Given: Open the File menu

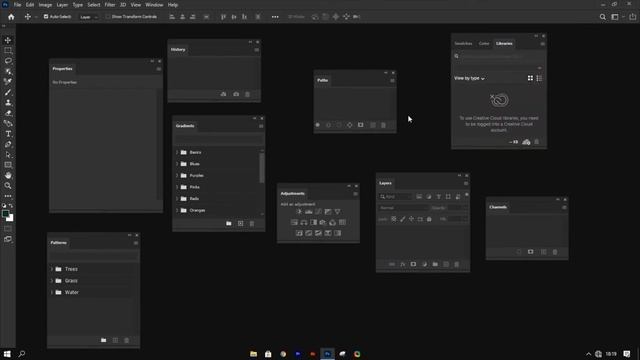Looking at the screenshot, I should point(17,5).
